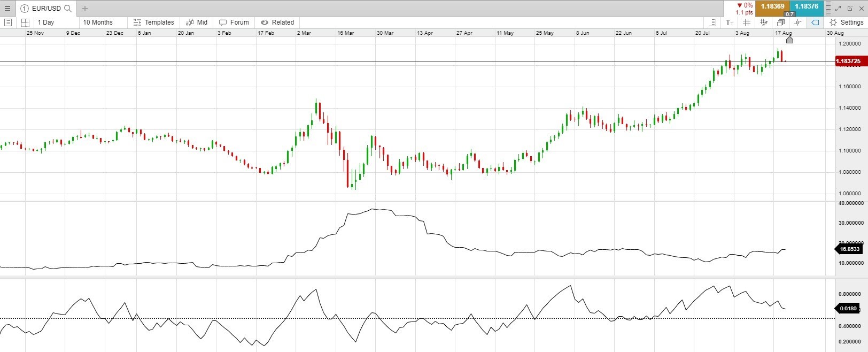Toggle chart gridlines with the grid icon

click(747, 22)
